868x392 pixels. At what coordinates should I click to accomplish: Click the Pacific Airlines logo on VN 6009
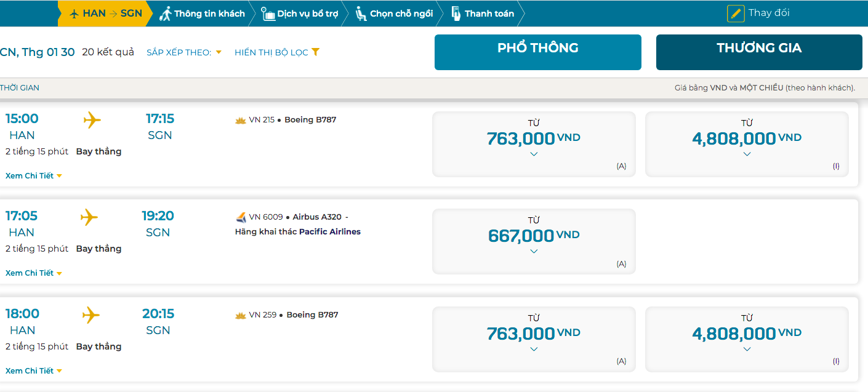(x=241, y=217)
